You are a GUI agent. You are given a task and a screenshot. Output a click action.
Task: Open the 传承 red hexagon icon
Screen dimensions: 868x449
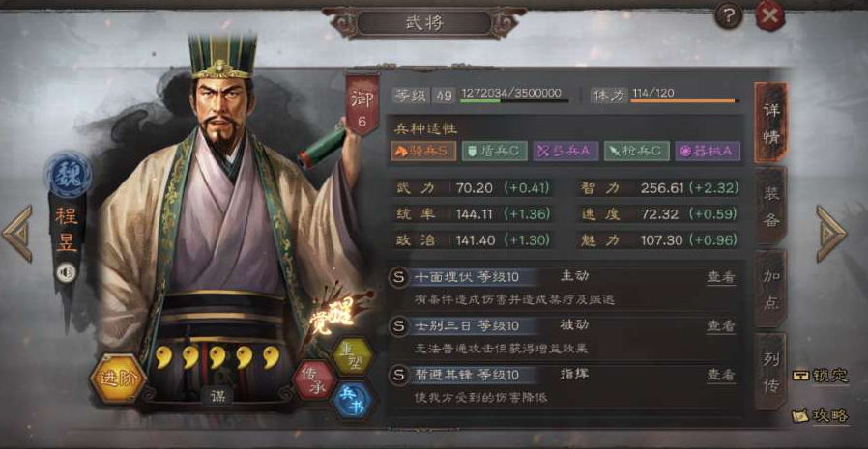(x=314, y=379)
